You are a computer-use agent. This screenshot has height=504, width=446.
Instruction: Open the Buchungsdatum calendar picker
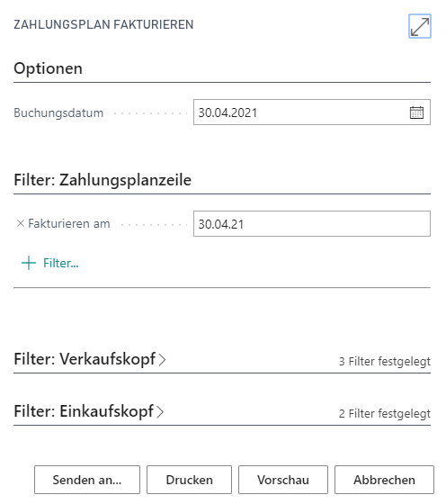[416, 112]
